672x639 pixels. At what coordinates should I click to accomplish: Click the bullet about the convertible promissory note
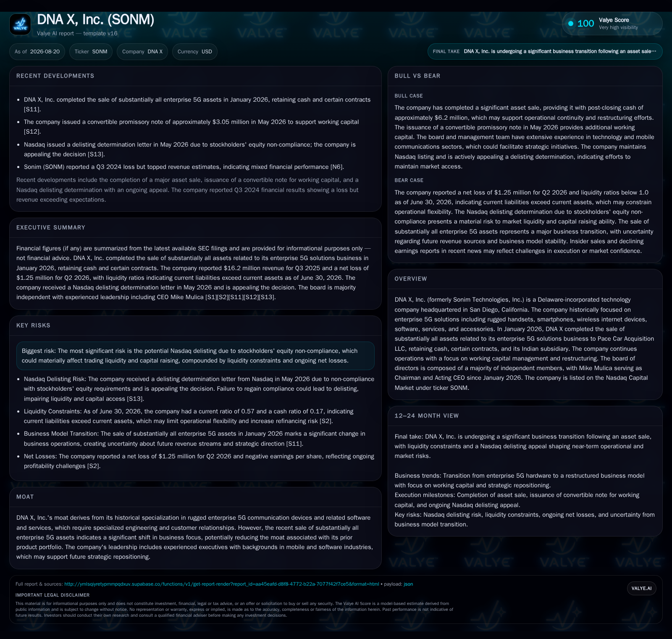click(192, 127)
